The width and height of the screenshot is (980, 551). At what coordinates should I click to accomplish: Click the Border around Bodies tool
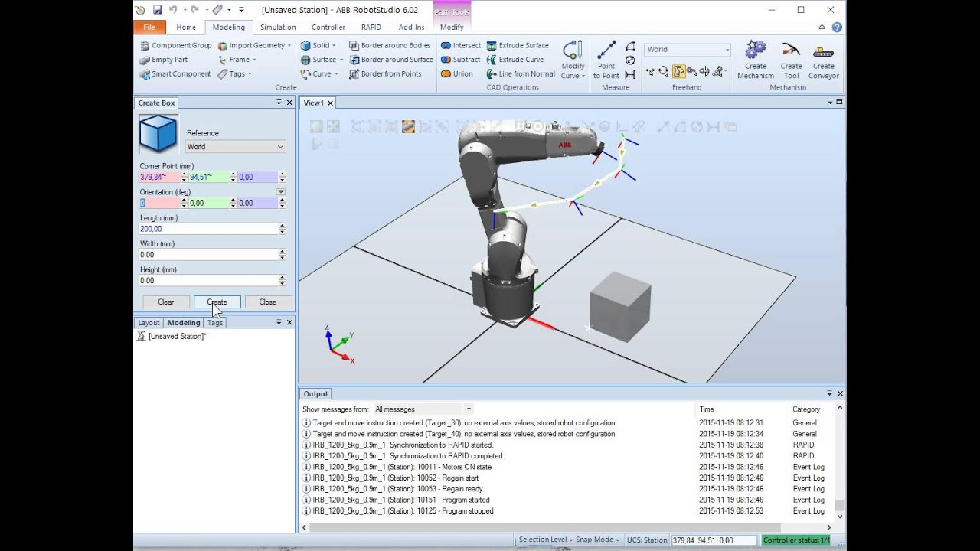pos(390,45)
